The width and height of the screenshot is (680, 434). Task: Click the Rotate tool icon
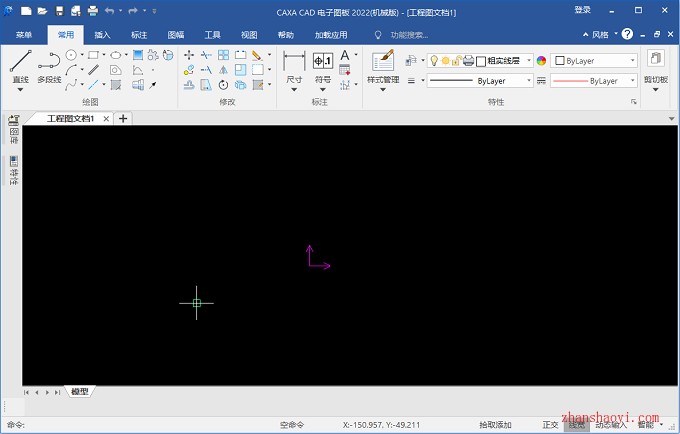pos(223,85)
